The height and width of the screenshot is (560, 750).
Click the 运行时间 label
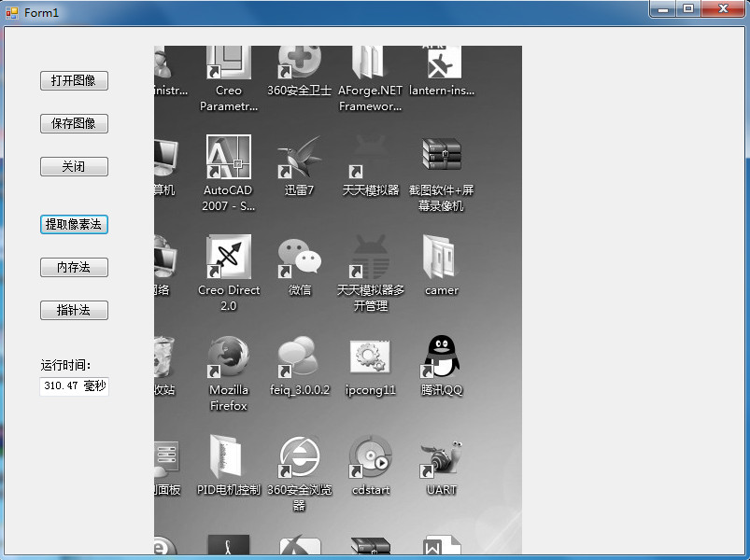pos(65,365)
